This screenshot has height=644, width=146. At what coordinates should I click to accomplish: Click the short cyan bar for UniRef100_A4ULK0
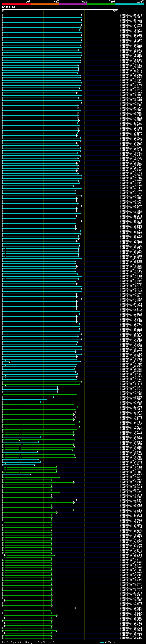point(30,387)
